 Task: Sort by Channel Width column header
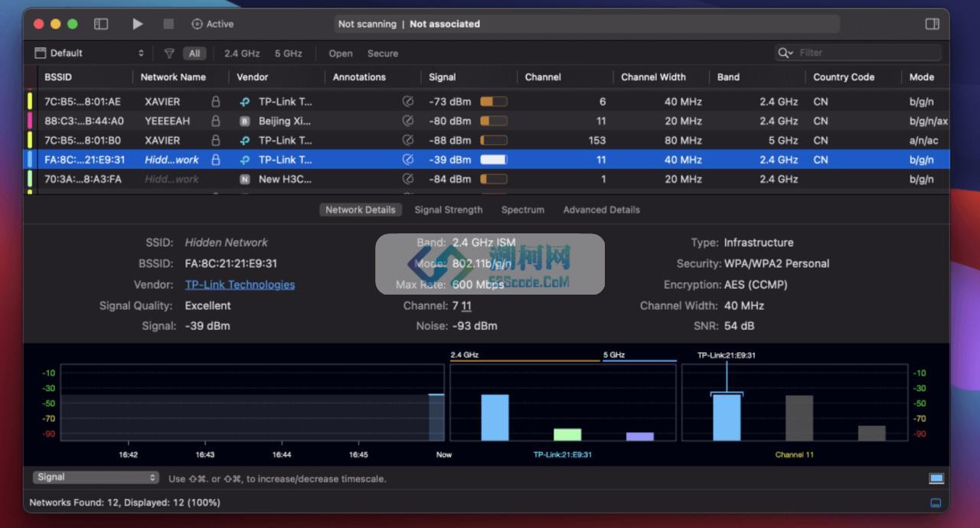click(653, 77)
